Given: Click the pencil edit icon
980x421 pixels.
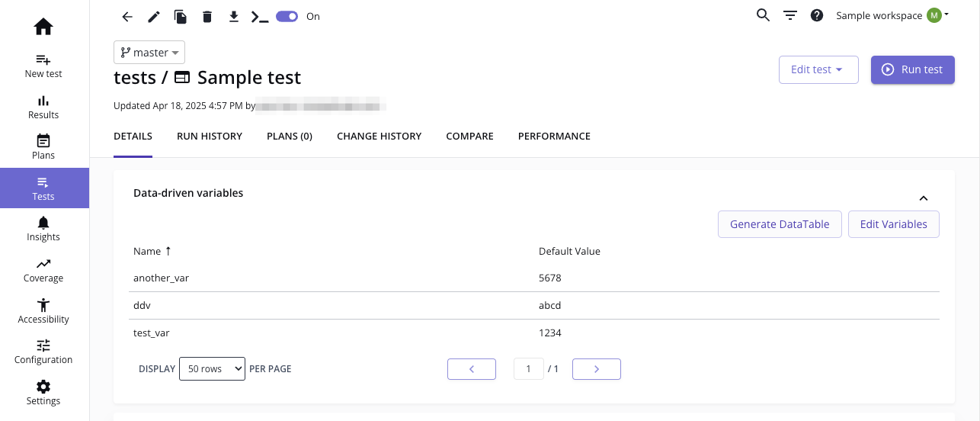Looking at the screenshot, I should click(153, 16).
